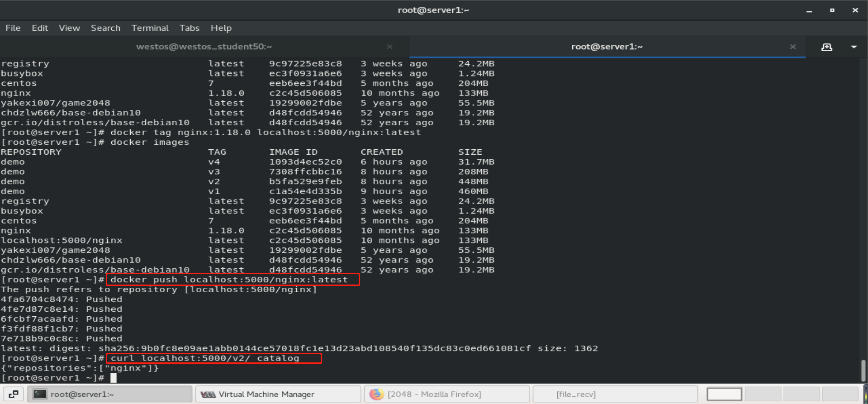Click the '4fe7d87c8e14: Pushed' line
This screenshot has height=404, width=868.
[62, 309]
